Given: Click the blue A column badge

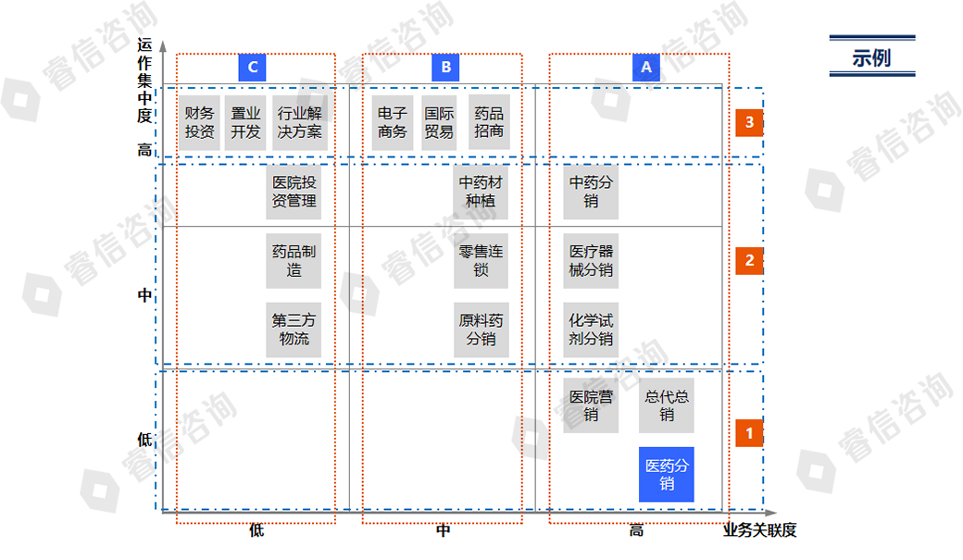Looking at the screenshot, I should (646, 68).
